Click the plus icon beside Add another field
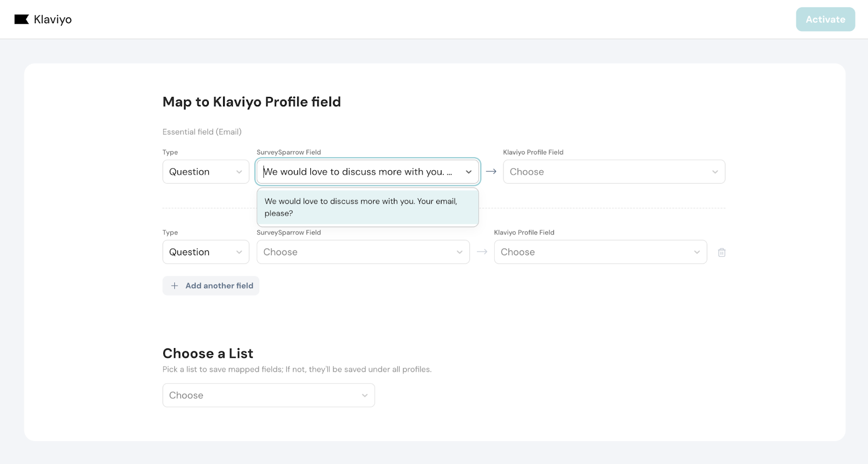This screenshot has height=464, width=868. point(175,286)
